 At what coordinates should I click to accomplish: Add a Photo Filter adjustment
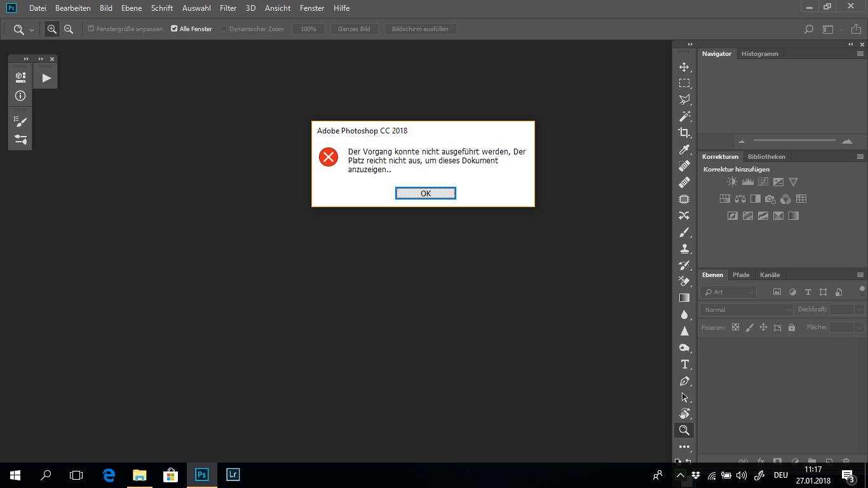tap(770, 199)
